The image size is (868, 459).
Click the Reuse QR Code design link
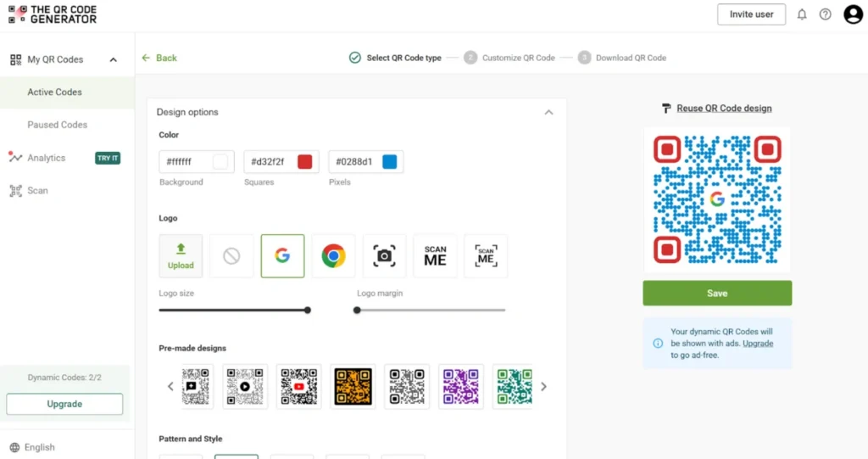coord(724,108)
